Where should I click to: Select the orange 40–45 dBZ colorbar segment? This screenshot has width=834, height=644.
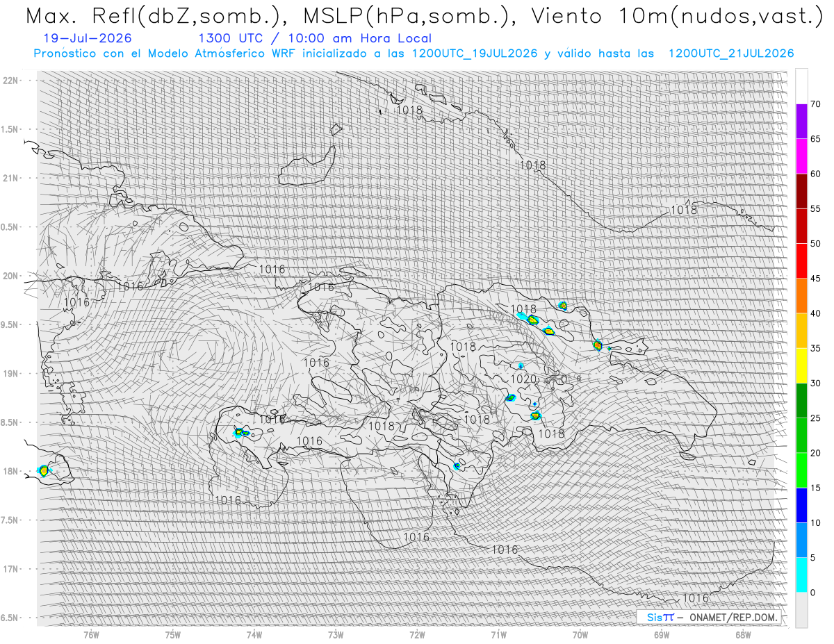[801, 296]
